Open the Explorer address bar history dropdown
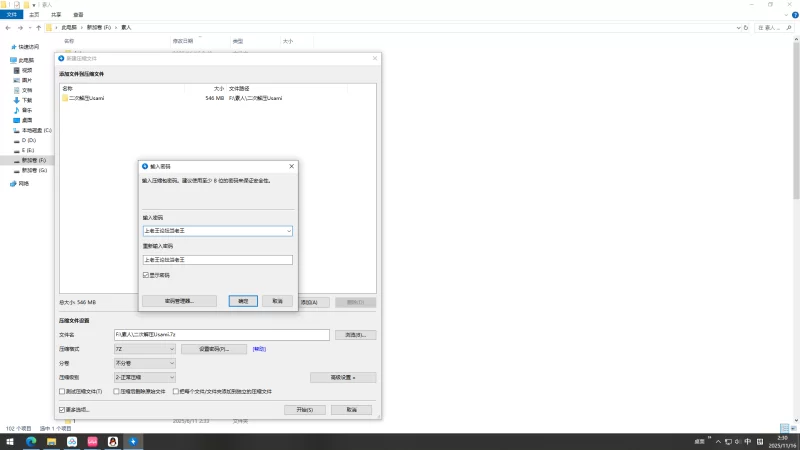 [x=738, y=28]
